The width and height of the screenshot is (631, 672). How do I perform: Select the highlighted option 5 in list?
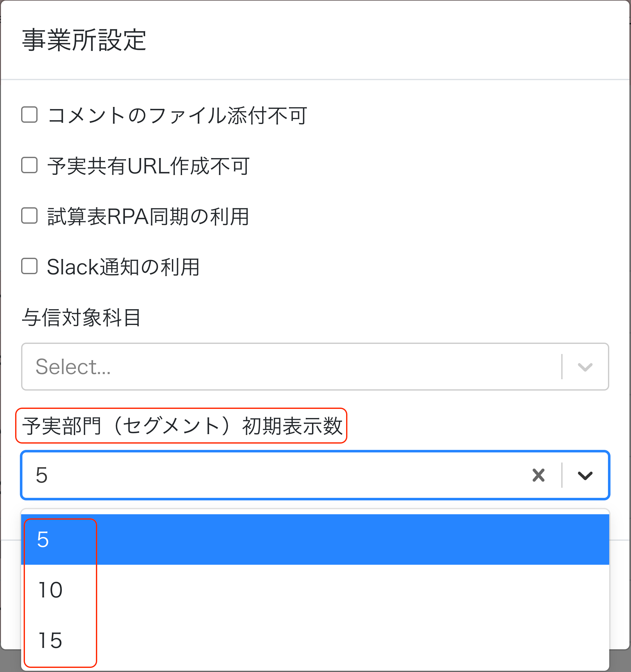315,539
